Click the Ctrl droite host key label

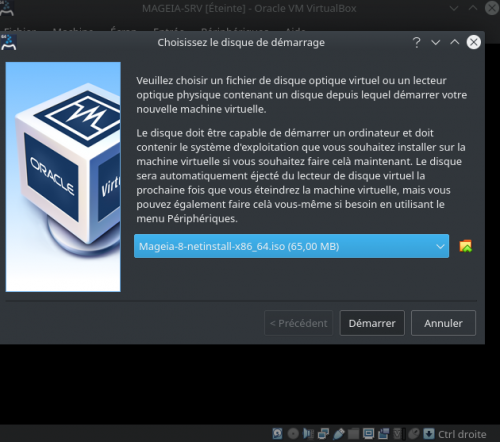(x=462, y=434)
